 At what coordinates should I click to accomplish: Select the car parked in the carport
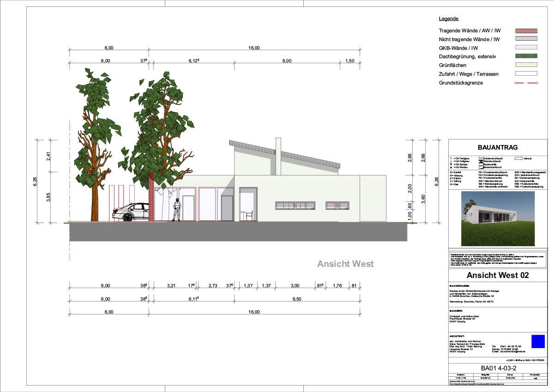[x=130, y=212]
